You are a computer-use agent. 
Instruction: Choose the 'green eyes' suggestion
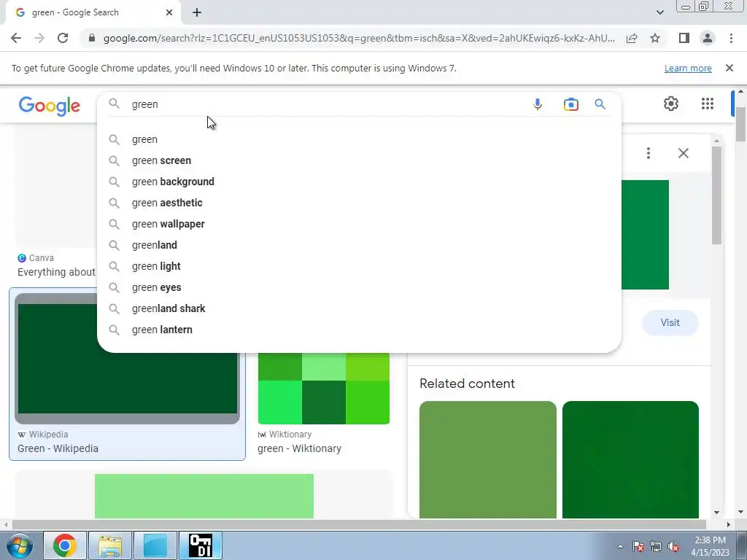tap(359, 287)
